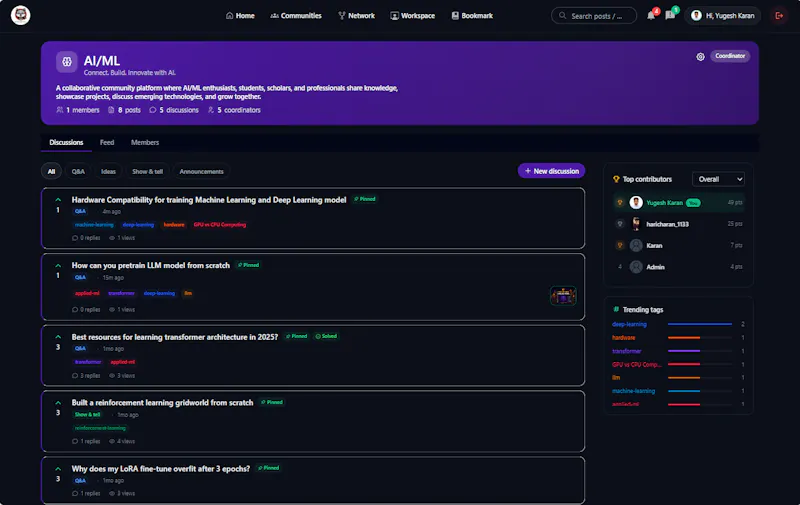
Task: Click 'reinforcement-learning' tag on gridworld post
Action: [x=100, y=428]
